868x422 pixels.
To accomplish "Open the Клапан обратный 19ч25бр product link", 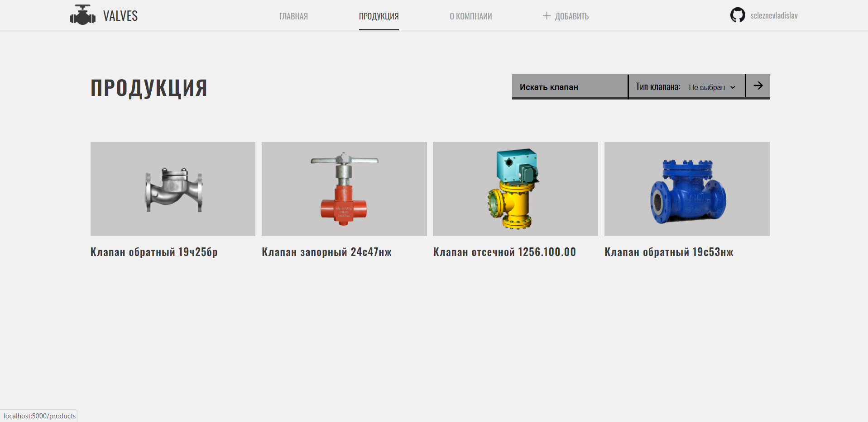I will (x=153, y=252).
